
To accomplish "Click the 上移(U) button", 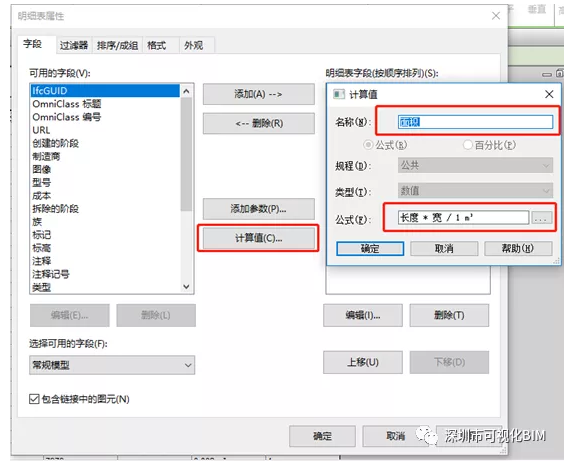I will (x=363, y=363).
